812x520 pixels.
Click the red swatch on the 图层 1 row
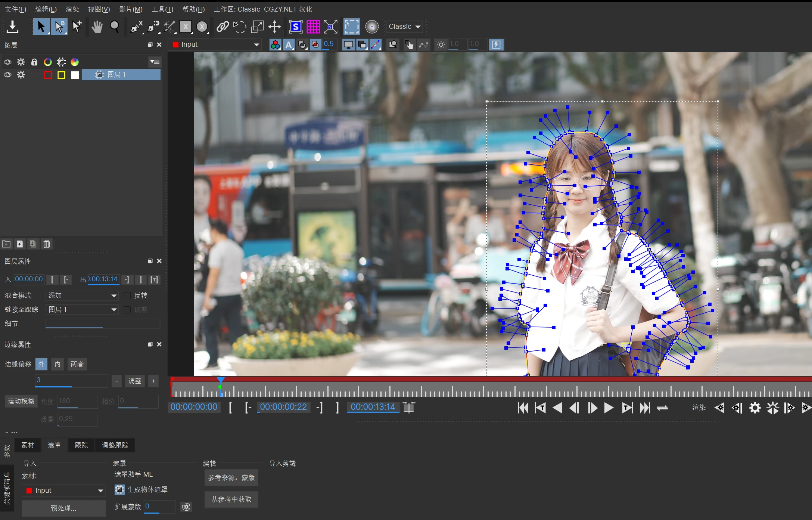pyautogui.click(x=48, y=75)
